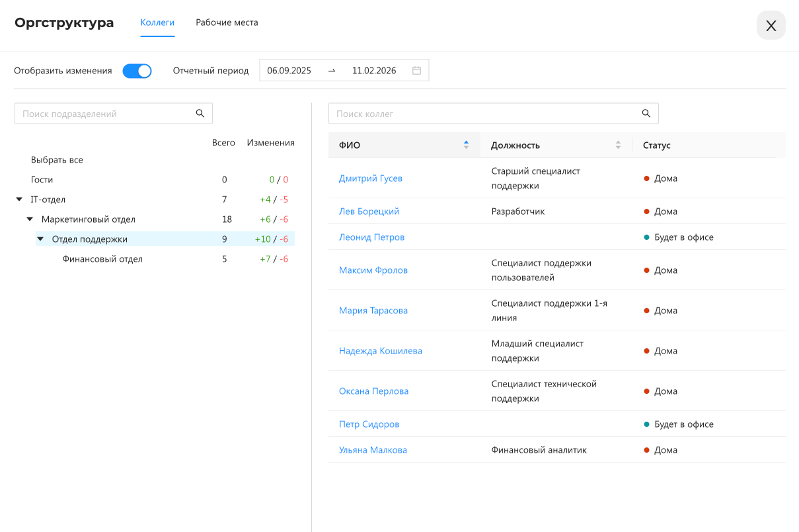Open Оксана Перлова's profile link
The width and height of the screenshot is (799, 532).
[x=373, y=391]
